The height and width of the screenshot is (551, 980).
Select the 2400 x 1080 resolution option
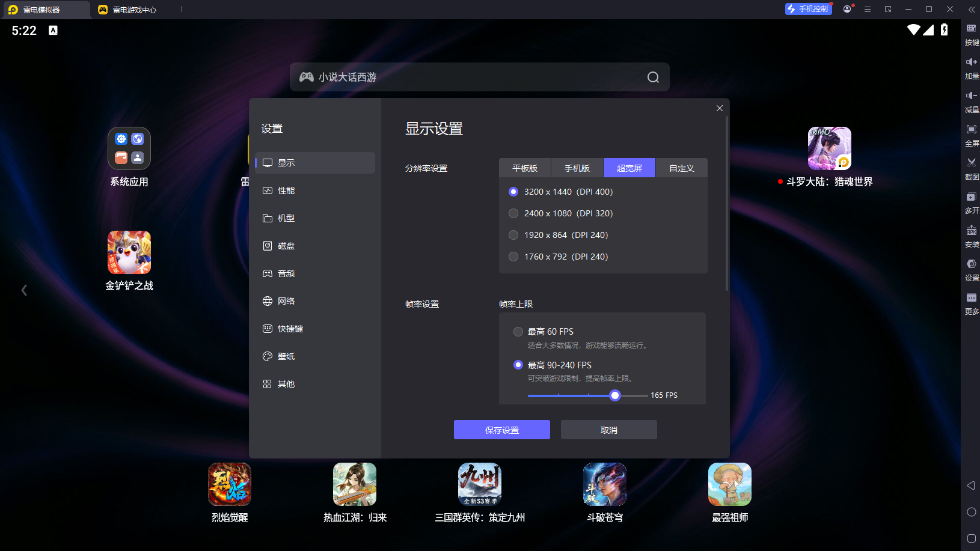coord(513,213)
